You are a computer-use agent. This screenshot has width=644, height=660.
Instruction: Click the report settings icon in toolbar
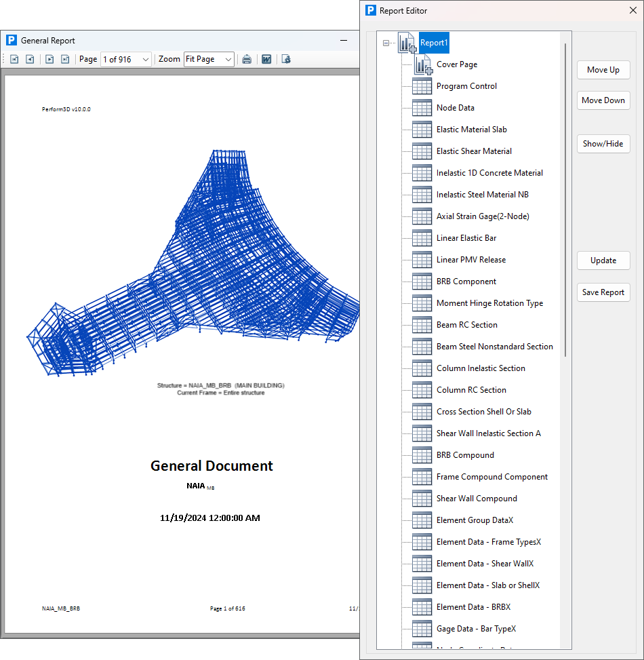(x=286, y=59)
